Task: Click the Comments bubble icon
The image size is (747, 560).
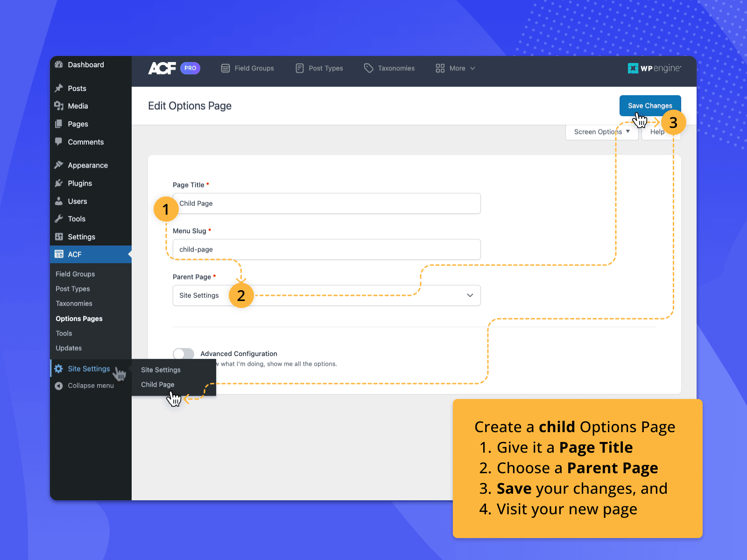Action: [59, 141]
